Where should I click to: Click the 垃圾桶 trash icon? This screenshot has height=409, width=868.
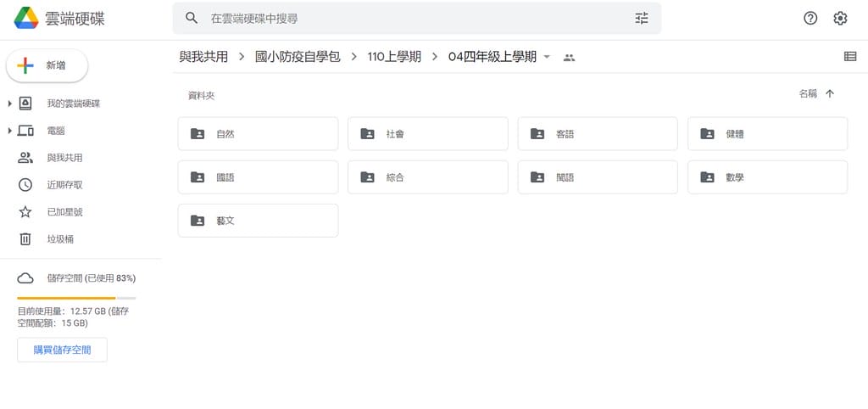click(x=25, y=238)
